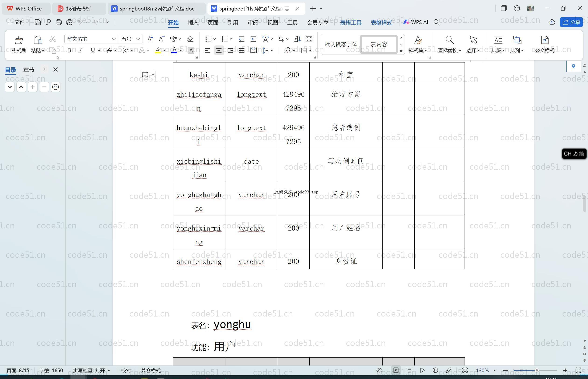Viewport: 588px width, 379px height.
Task: Switch to springbootf8m2v数据库文档.doc tab
Action: [x=157, y=9]
